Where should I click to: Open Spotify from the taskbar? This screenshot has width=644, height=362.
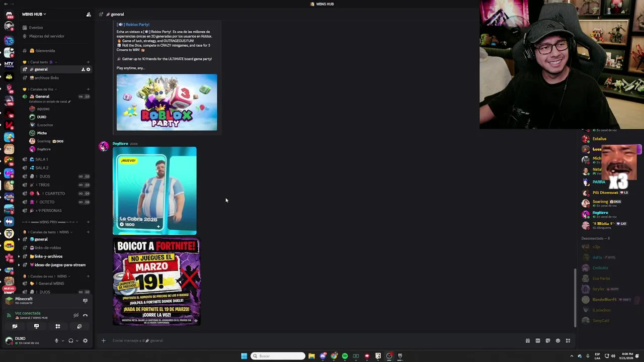[x=345, y=356]
